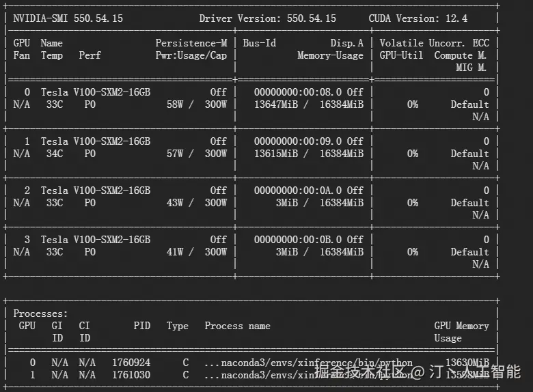This screenshot has width=533, height=392.
Task: Click bus ID 00000000:00:0B.0
Action: tap(298, 240)
